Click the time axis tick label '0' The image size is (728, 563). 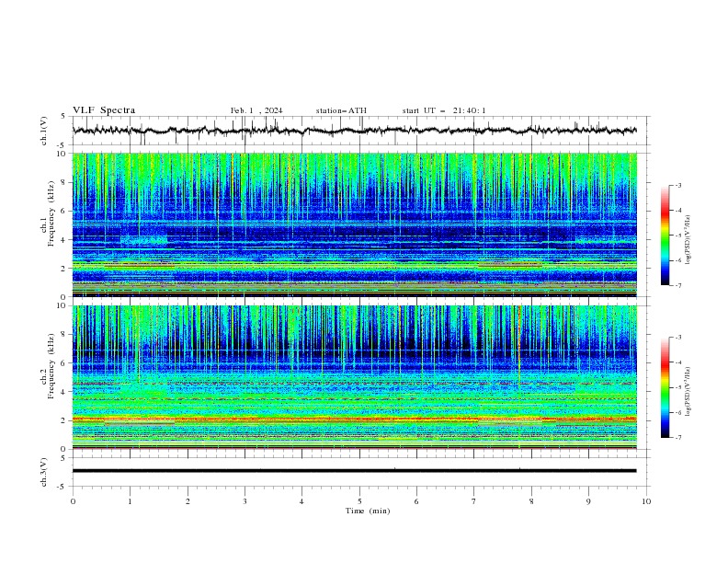(73, 501)
